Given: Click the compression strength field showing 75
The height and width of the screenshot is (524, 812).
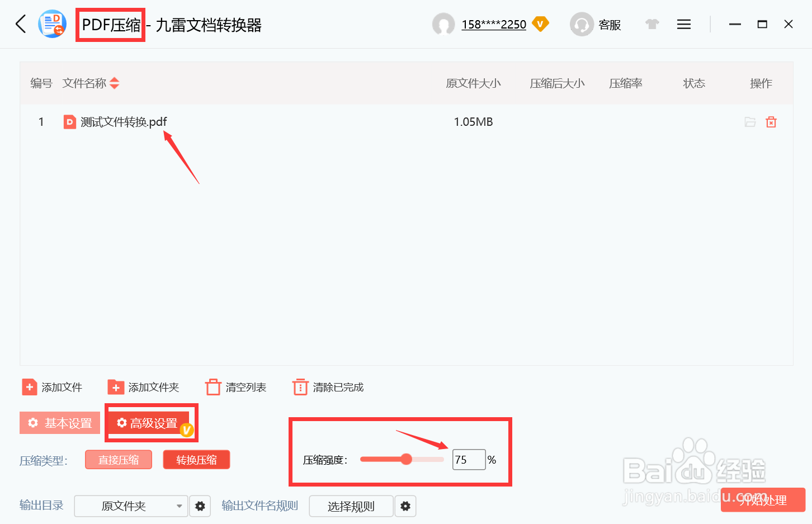Looking at the screenshot, I should (469, 460).
